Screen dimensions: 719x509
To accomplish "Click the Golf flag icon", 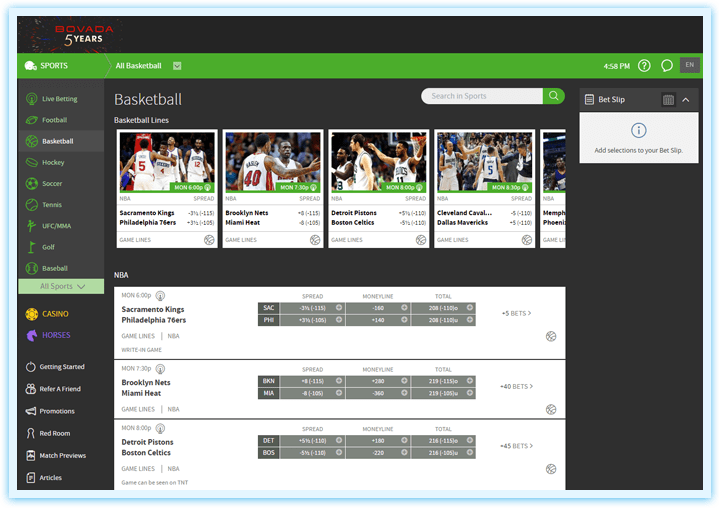I will [x=31, y=247].
